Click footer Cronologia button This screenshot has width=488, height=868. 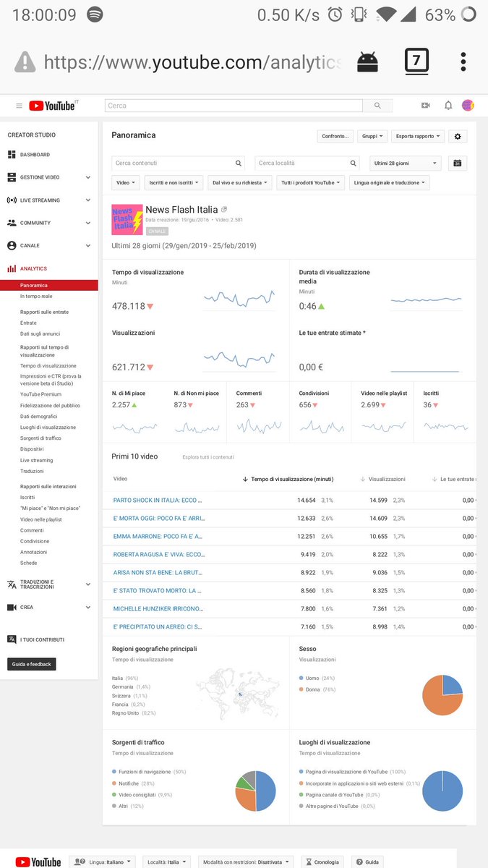point(322,861)
